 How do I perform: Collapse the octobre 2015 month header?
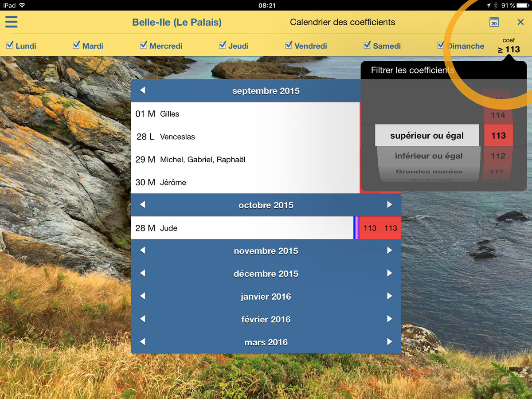[x=266, y=205]
